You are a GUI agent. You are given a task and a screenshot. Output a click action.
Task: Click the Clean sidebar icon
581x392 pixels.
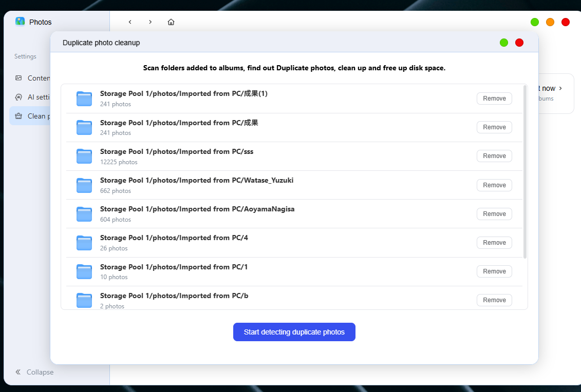(x=18, y=116)
